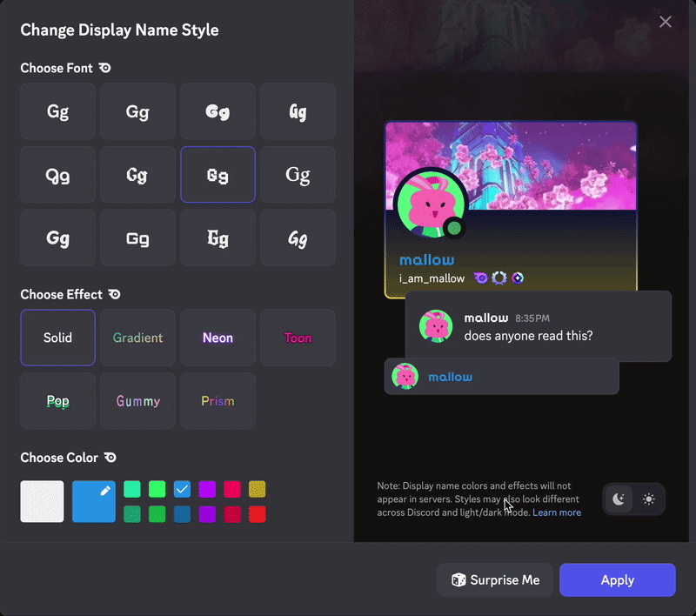The height and width of the screenshot is (616, 696).
Task: Select the bright purple swatch in top row
Action: pyautogui.click(x=207, y=489)
